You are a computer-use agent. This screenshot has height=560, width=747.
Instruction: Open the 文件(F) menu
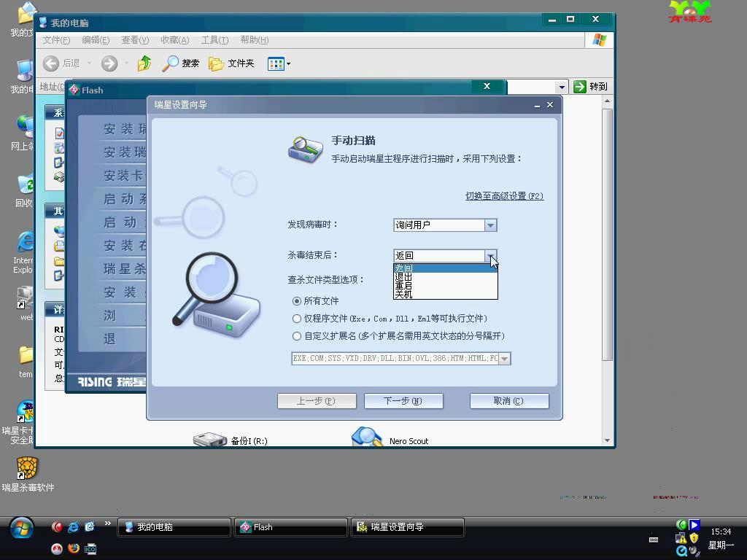56,40
